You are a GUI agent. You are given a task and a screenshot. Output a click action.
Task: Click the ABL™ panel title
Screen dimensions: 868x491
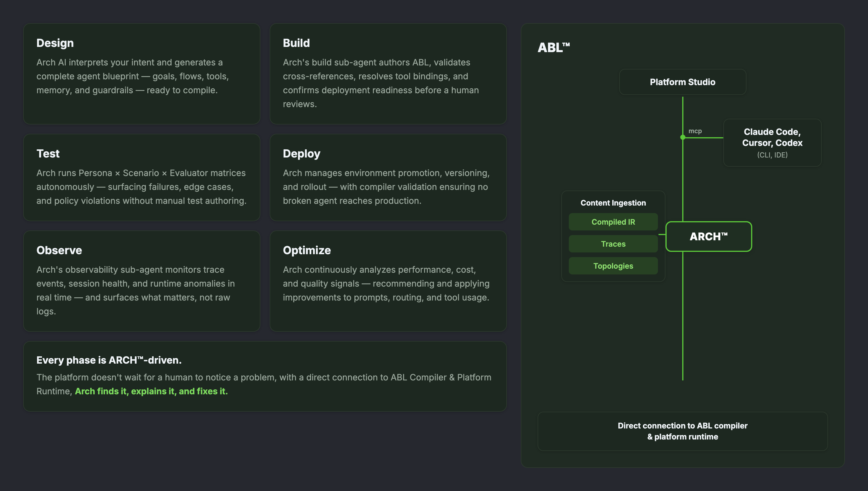553,47
